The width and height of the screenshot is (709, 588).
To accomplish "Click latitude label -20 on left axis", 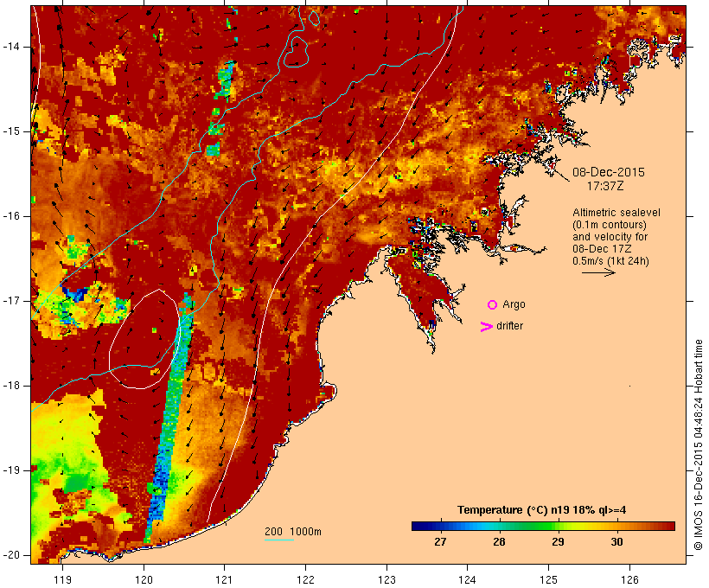I will [x=11, y=555].
